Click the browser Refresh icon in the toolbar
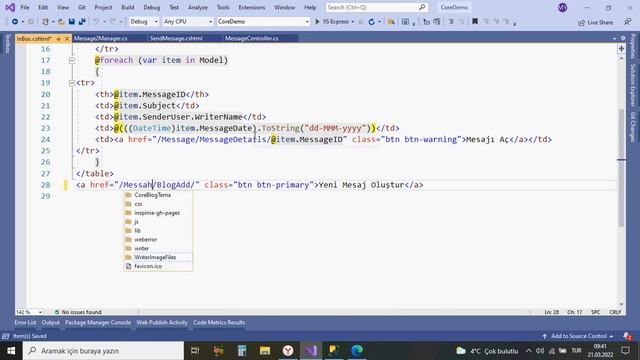640x360 pixels. click(371, 22)
